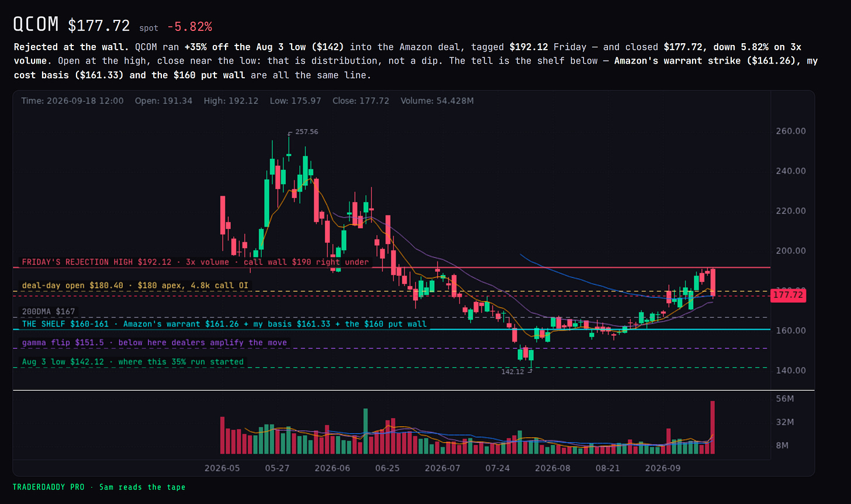Select the 2026-07 label on the time axis
The width and height of the screenshot is (851, 504).
tap(442, 468)
